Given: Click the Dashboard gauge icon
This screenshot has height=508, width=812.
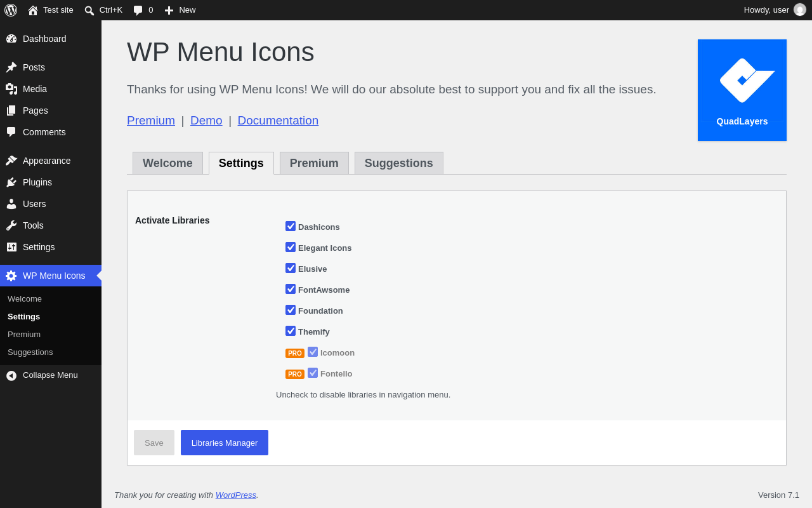Looking at the screenshot, I should [11, 39].
